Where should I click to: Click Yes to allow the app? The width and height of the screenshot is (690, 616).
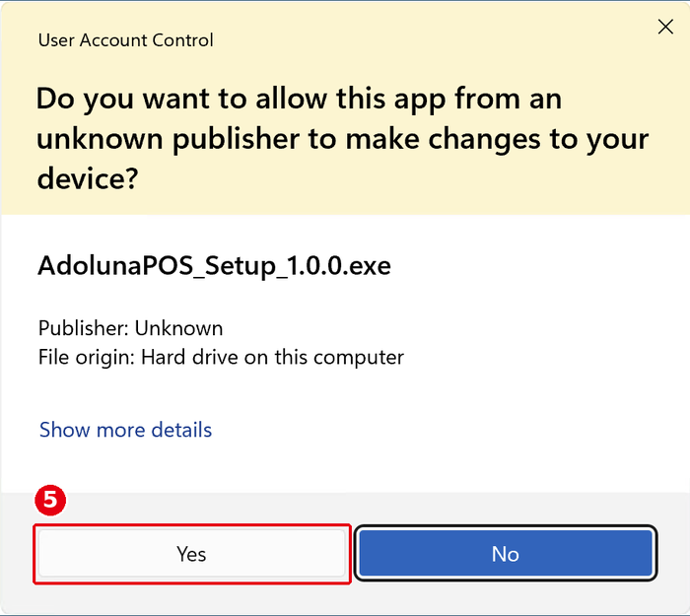point(191,554)
